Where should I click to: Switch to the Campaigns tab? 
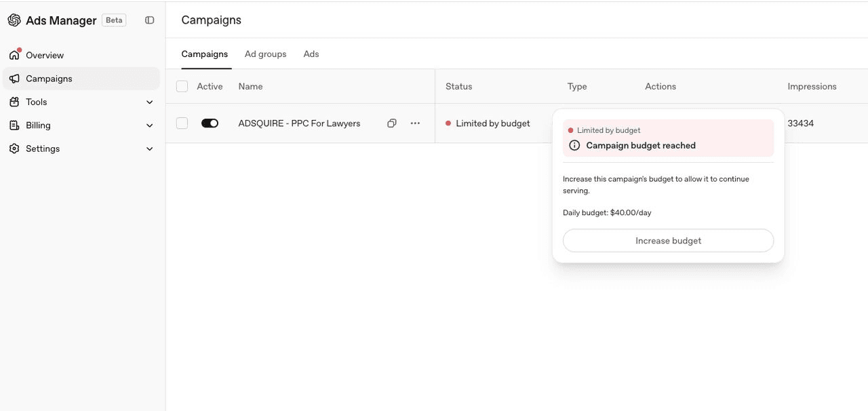coord(205,54)
